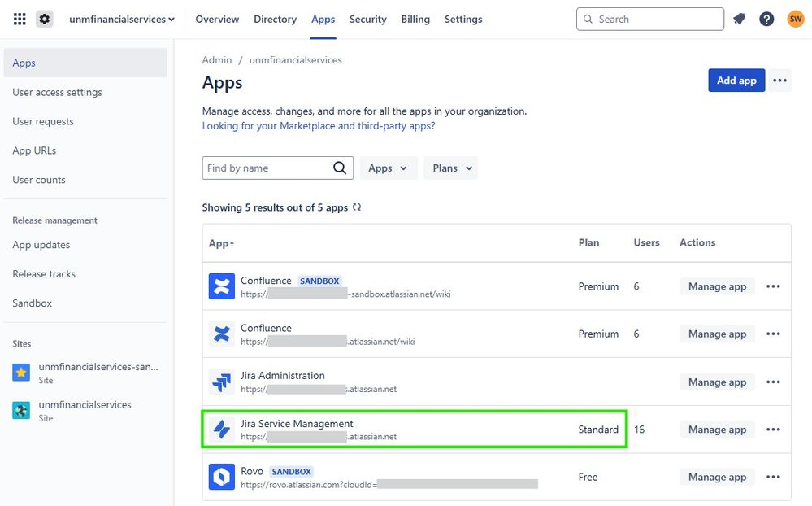This screenshot has width=812, height=506.
Task: Click the Rovo app icon
Action: [221, 478]
